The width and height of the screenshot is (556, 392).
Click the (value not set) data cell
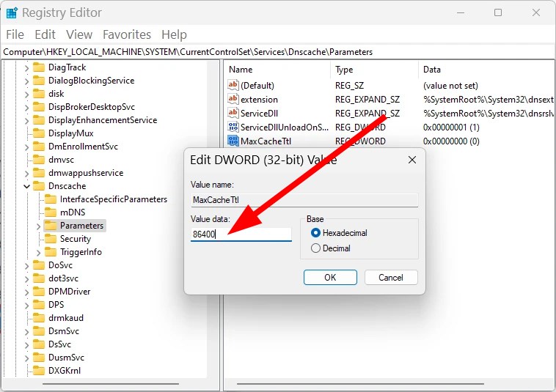click(x=450, y=85)
